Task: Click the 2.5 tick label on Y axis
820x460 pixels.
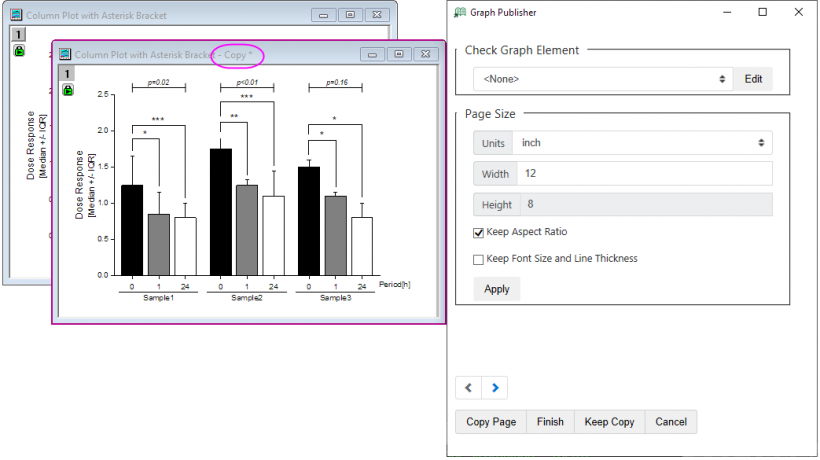Action: click(103, 95)
